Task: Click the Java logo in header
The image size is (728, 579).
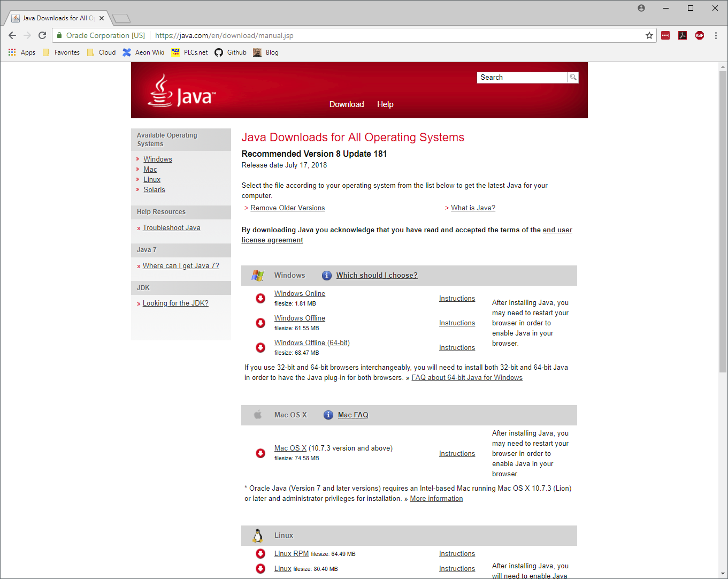Action: [181, 90]
